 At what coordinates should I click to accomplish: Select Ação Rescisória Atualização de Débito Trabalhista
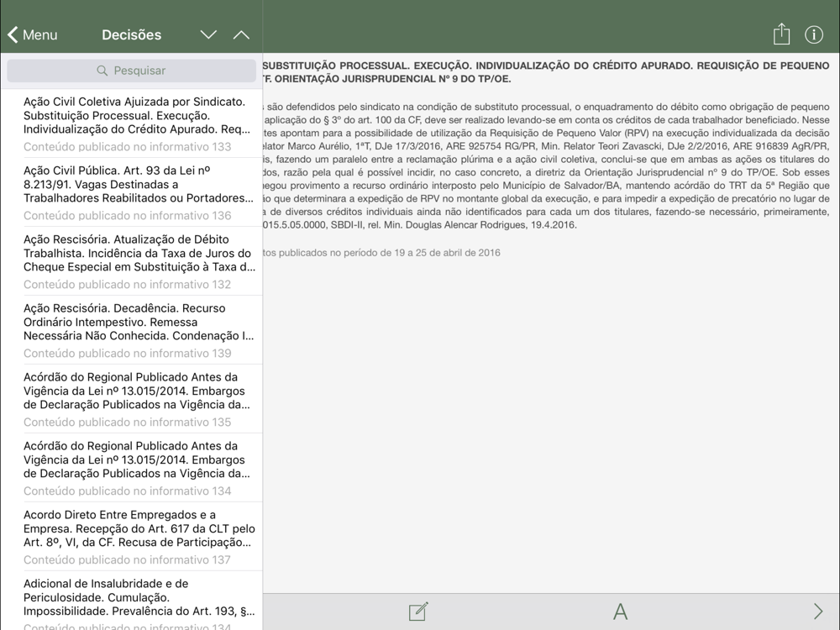pos(131,261)
